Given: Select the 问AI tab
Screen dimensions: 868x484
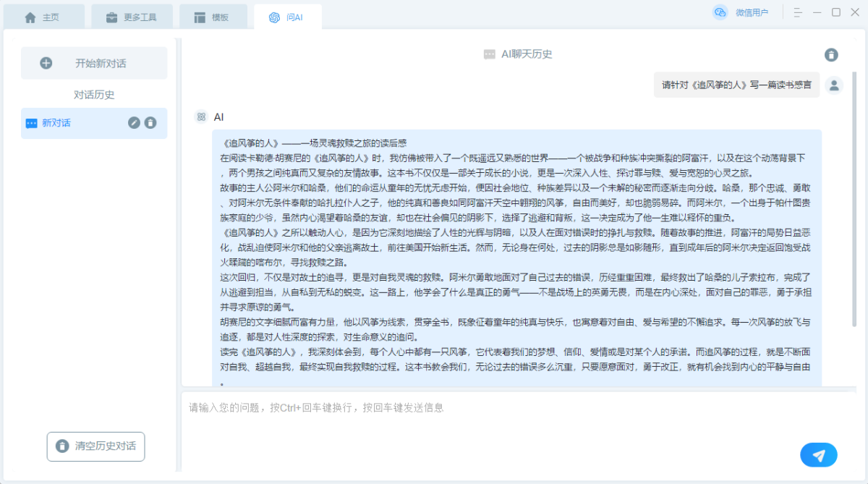Looking at the screenshot, I should click(x=287, y=17).
